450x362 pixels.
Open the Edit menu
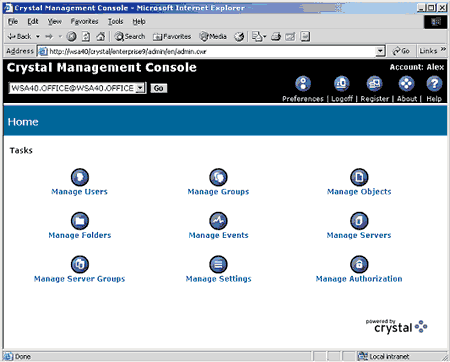tap(33, 22)
